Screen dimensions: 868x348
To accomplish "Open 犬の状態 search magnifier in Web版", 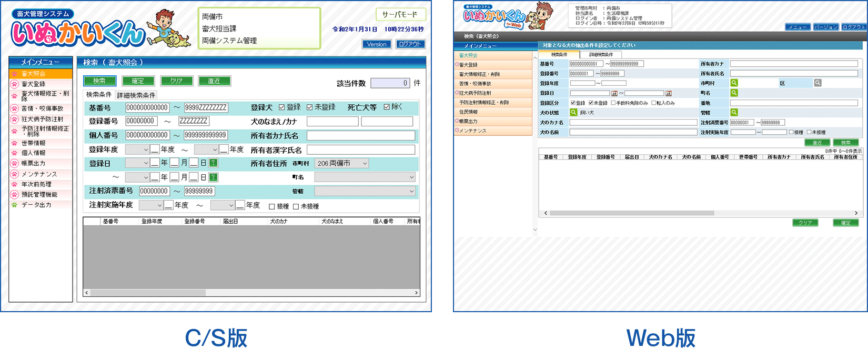I will (573, 112).
